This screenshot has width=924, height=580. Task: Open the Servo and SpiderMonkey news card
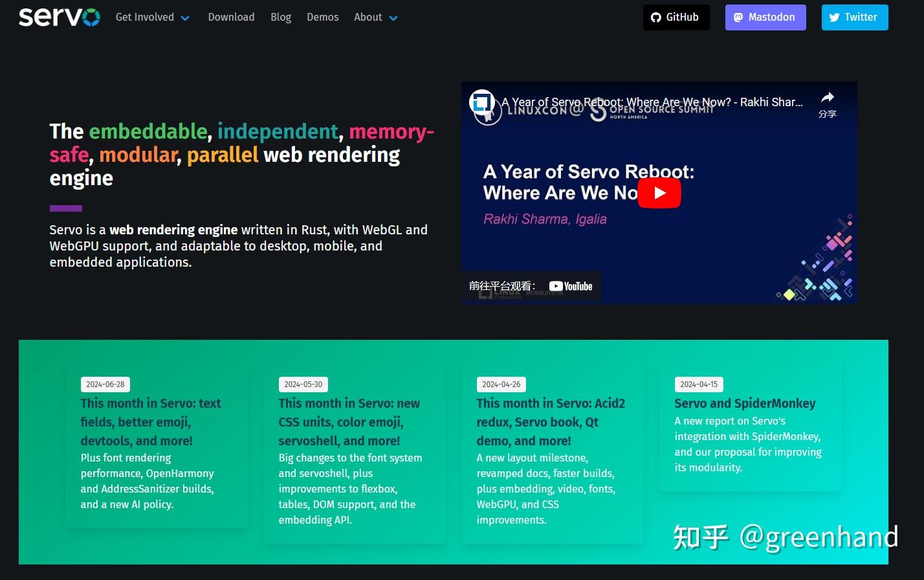[745, 403]
